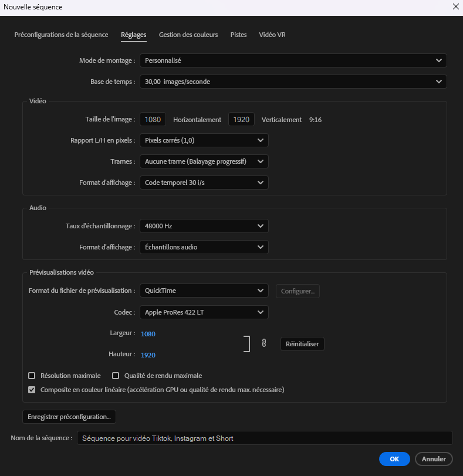Viewport: 463px width, 476px height.
Task: Toggle the link icon constraining preview width and height
Action: tap(264, 343)
